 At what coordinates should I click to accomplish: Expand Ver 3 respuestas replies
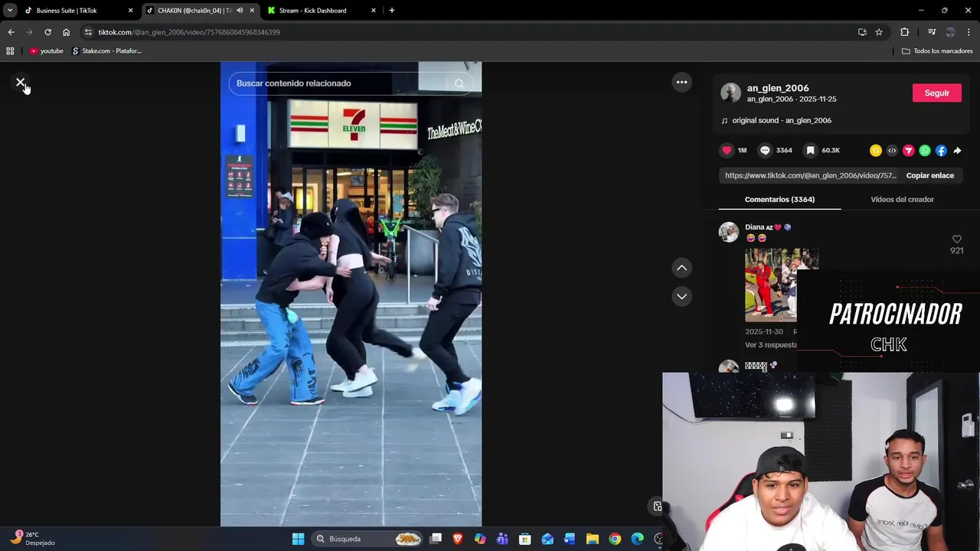(x=771, y=345)
